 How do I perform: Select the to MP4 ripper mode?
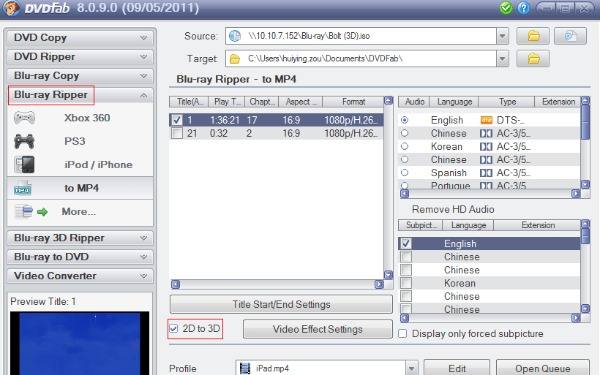[80, 188]
